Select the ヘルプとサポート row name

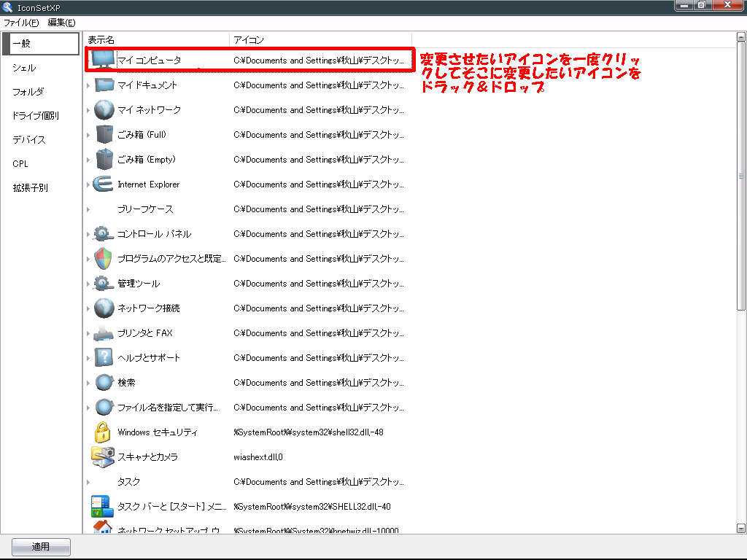pos(149,357)
